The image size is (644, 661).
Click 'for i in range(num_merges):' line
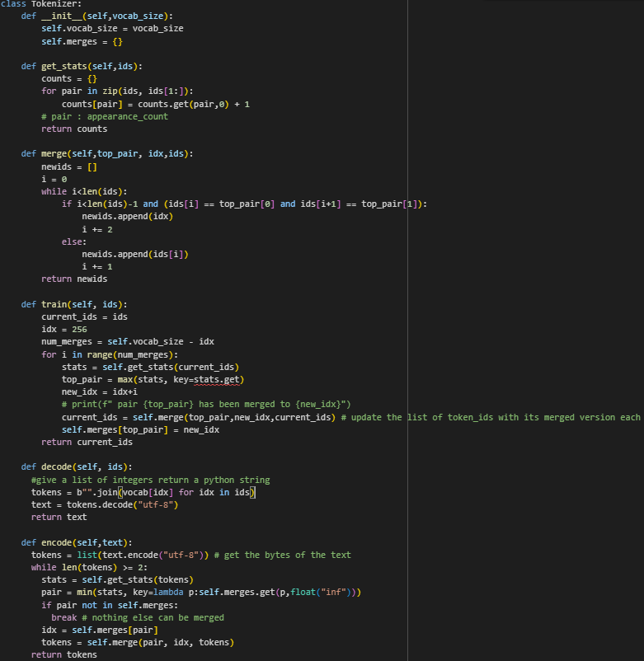[x=110, y=354]
